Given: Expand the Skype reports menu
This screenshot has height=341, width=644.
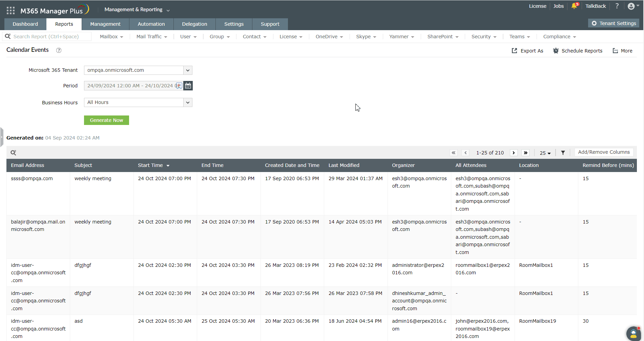Looking at the screenshot, I should [366, 37].
